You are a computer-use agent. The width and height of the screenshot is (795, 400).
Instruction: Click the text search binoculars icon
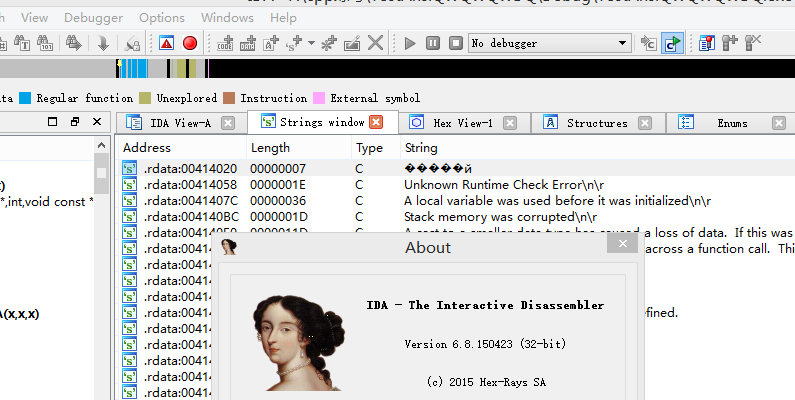[x=22, y=43]
